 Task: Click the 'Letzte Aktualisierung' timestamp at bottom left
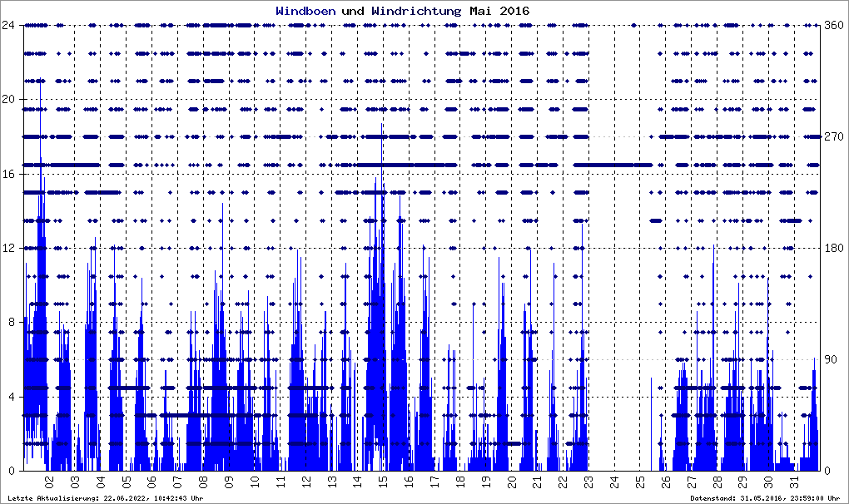pos(104,498)
